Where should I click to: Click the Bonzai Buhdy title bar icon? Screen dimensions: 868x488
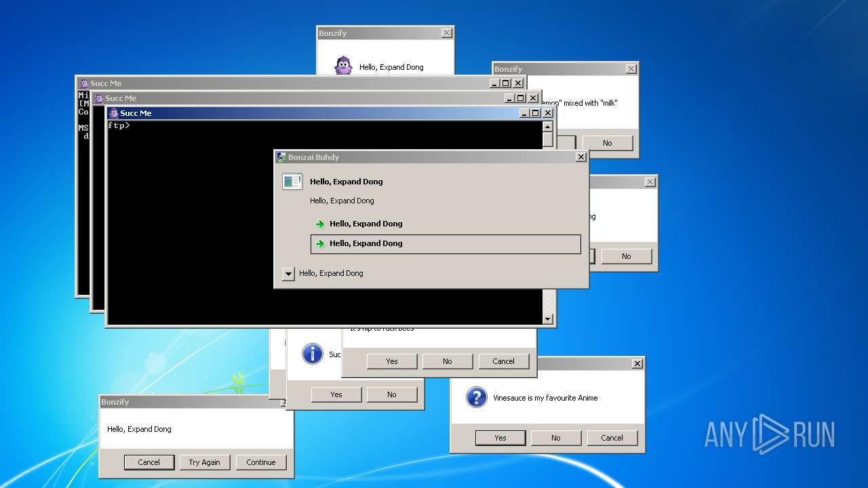click(x=281, y=157)
